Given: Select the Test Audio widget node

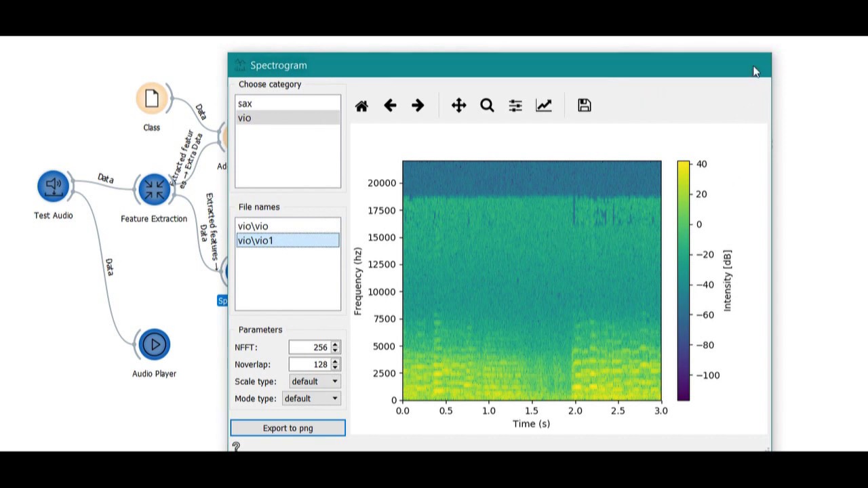Looking at the screenshot, I should tap(54, 187).
